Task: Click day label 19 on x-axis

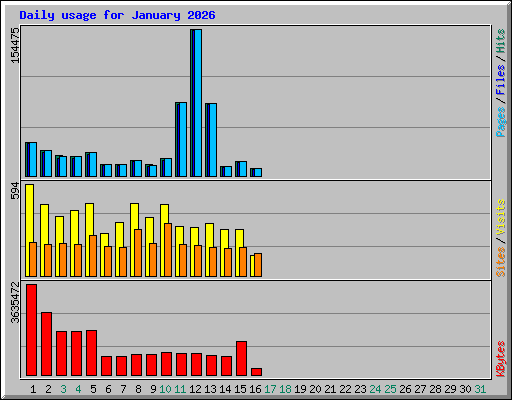Action: pyautogui.click(x=300, y=389)
